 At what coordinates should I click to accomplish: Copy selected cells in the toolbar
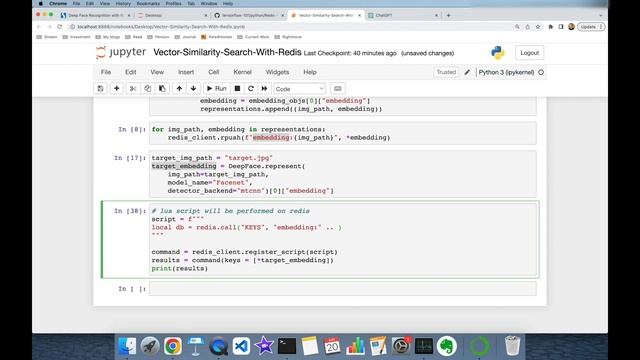click(x=147, y=89)
